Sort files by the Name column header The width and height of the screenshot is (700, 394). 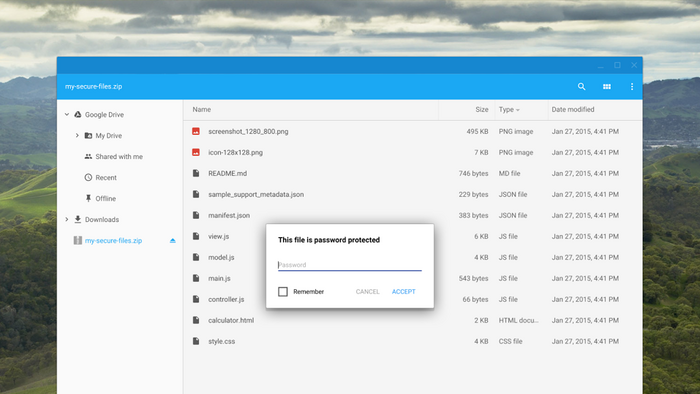(x=202, y=109)
